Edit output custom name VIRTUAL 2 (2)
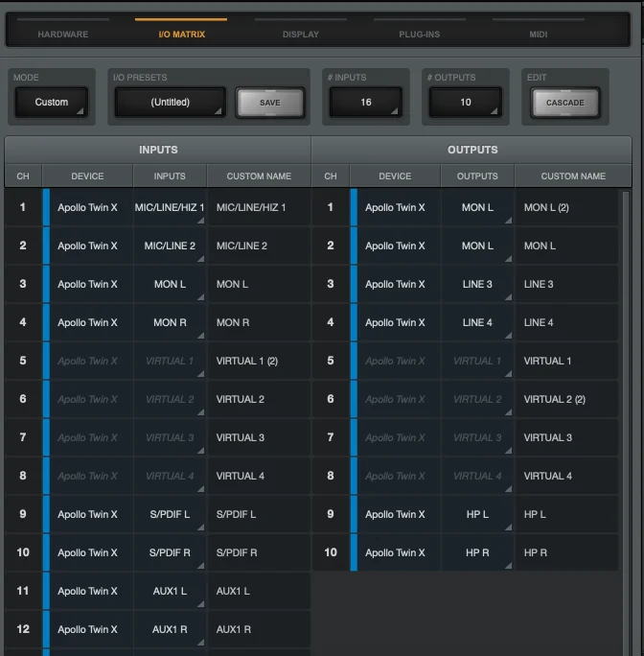The image size is (644, 656). click(567, 399)
